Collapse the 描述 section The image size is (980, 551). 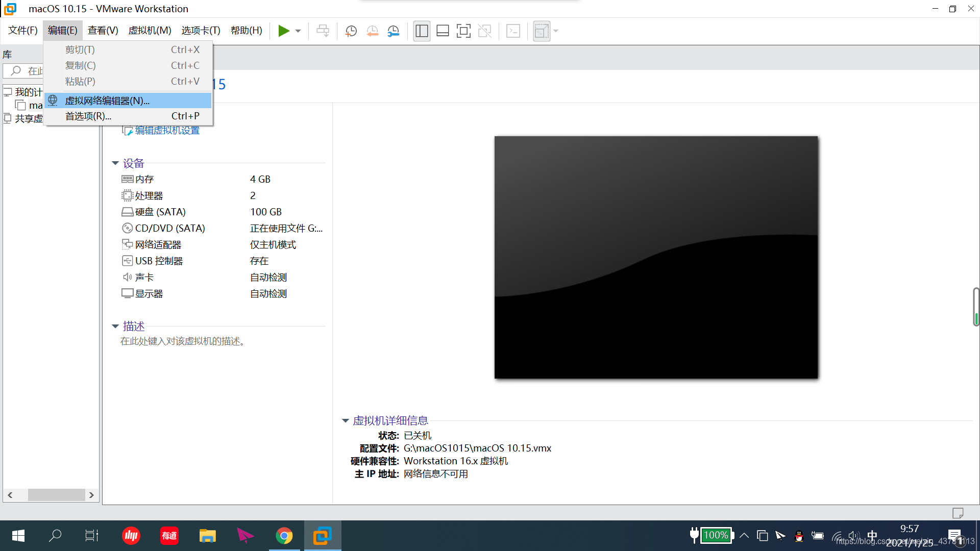point(115,326)
